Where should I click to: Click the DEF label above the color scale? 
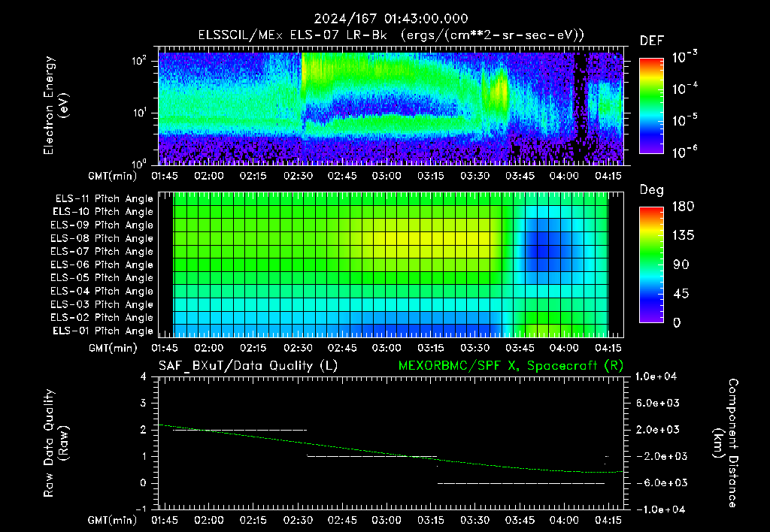tap(652, 41)
